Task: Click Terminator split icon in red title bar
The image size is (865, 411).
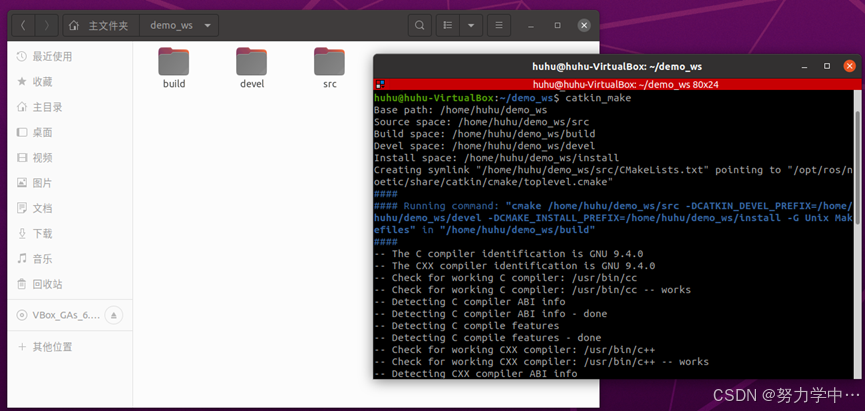Action: point(380,84)
